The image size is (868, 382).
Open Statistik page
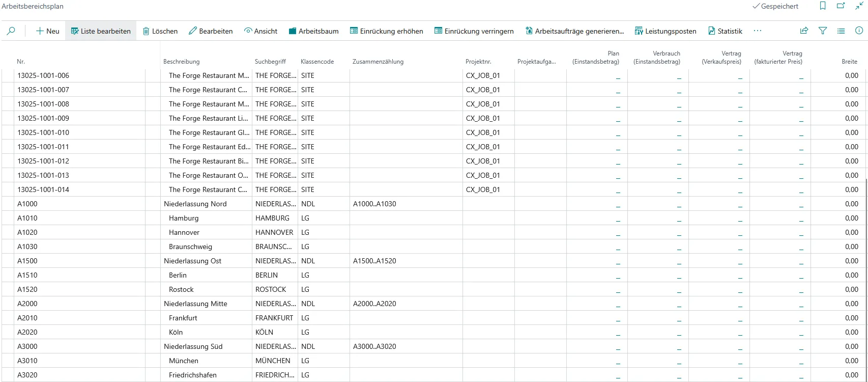coord(725,31)
